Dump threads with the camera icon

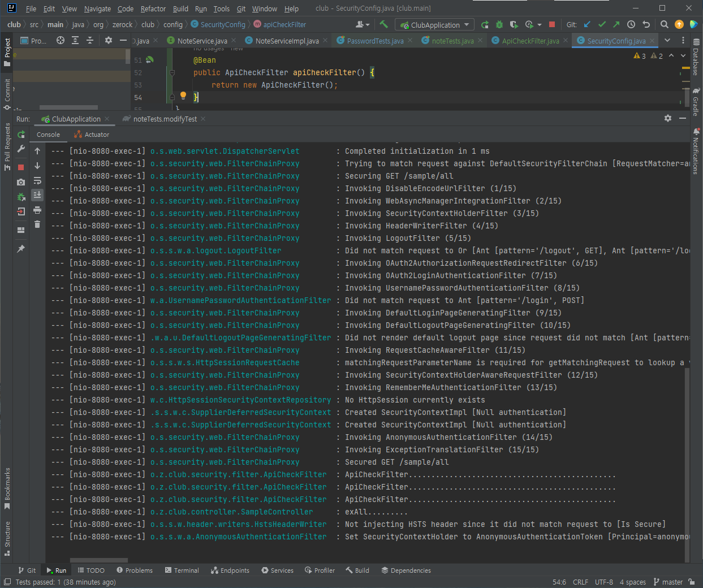pyautogui.click(x=21, y=182)
